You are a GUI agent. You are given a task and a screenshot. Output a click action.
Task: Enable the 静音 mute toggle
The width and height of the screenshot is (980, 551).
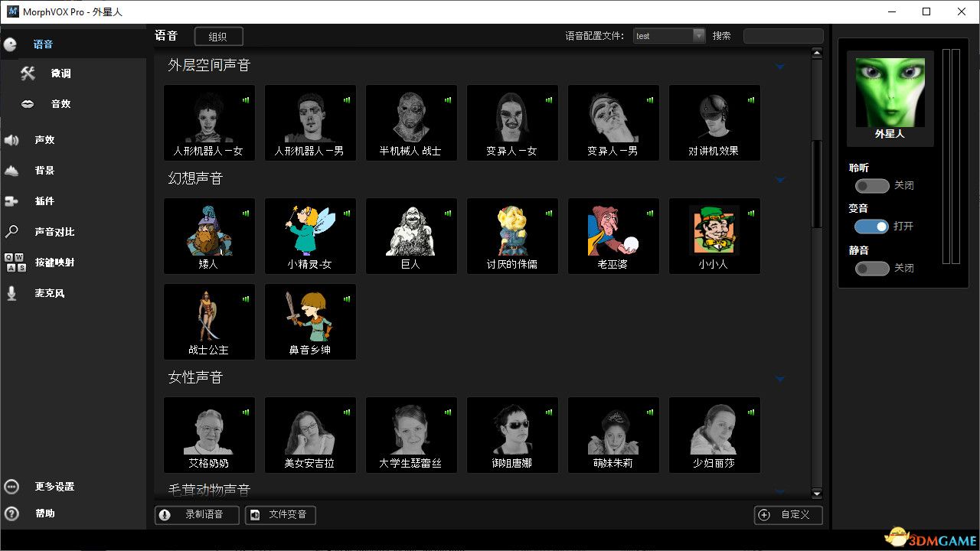pos(872,269)
